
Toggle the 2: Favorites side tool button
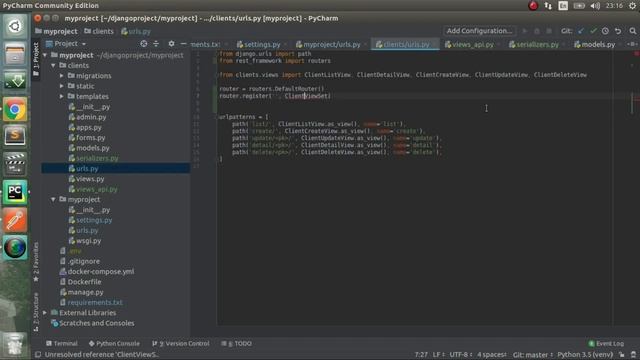click(x=36, y=261)
